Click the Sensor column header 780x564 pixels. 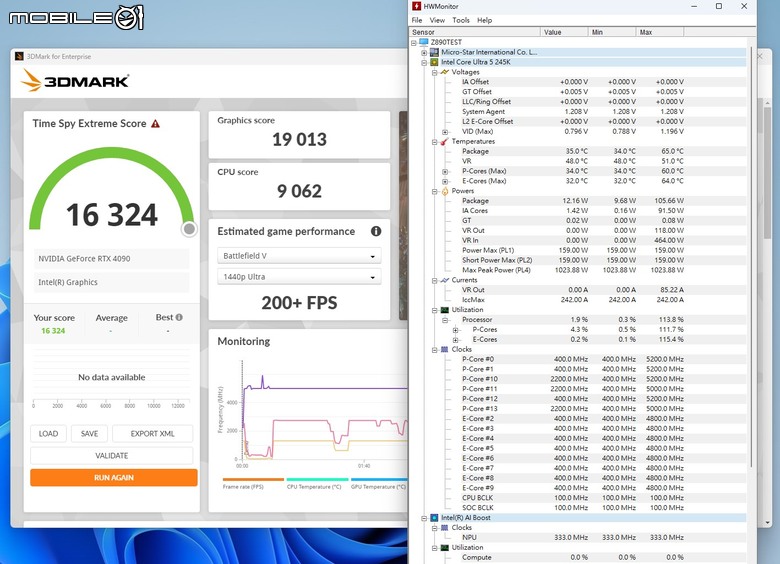475,32
